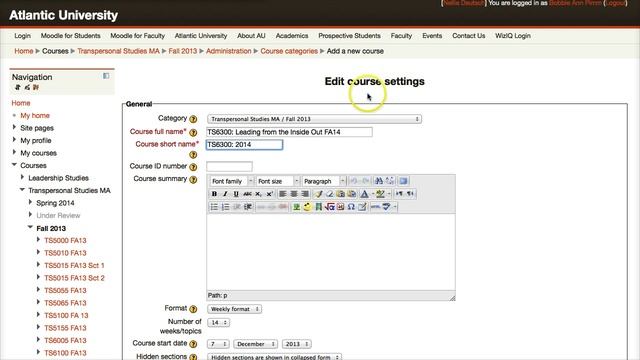This screenshot has height=360, width=640.
Task: Open help for Format setting
Action: pos(193,309)
